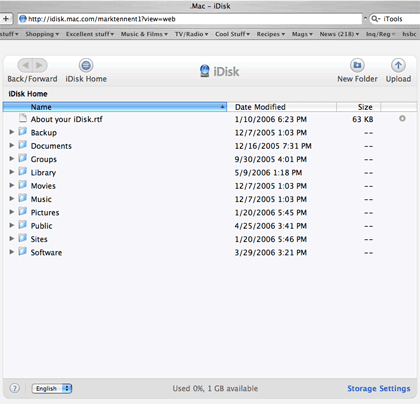The width and height of the screenshot is (420, 404).
Task: Open the help question mark icon
Action: 15,388
